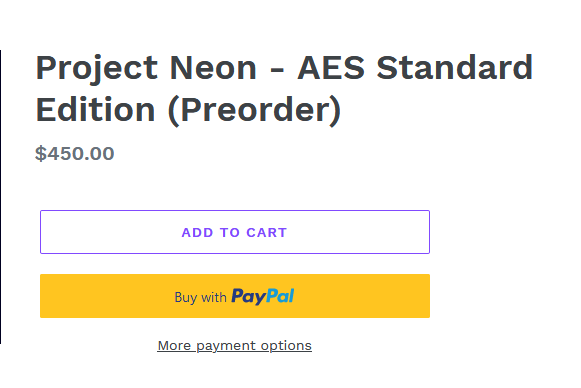Buy now with the yellow PayPal button

[x=235, y=296]
